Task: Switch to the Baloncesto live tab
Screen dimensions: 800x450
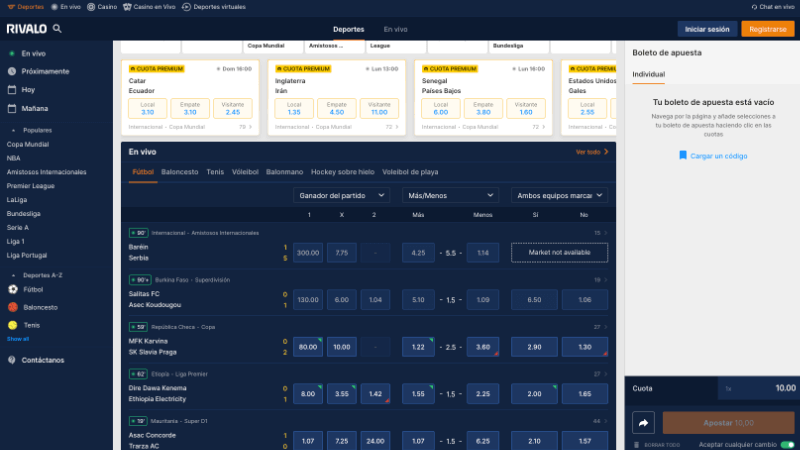Action: click(180, 172)
